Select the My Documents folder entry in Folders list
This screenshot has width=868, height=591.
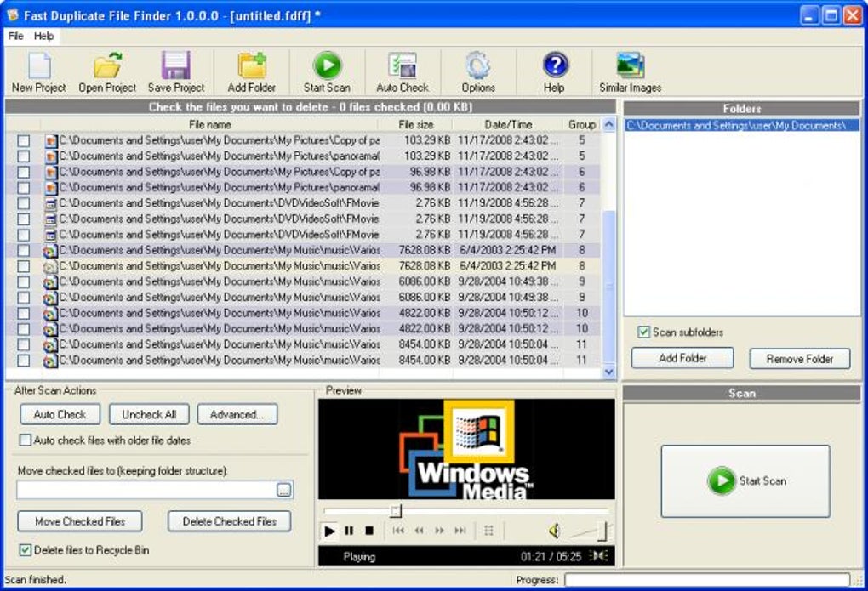742,126
